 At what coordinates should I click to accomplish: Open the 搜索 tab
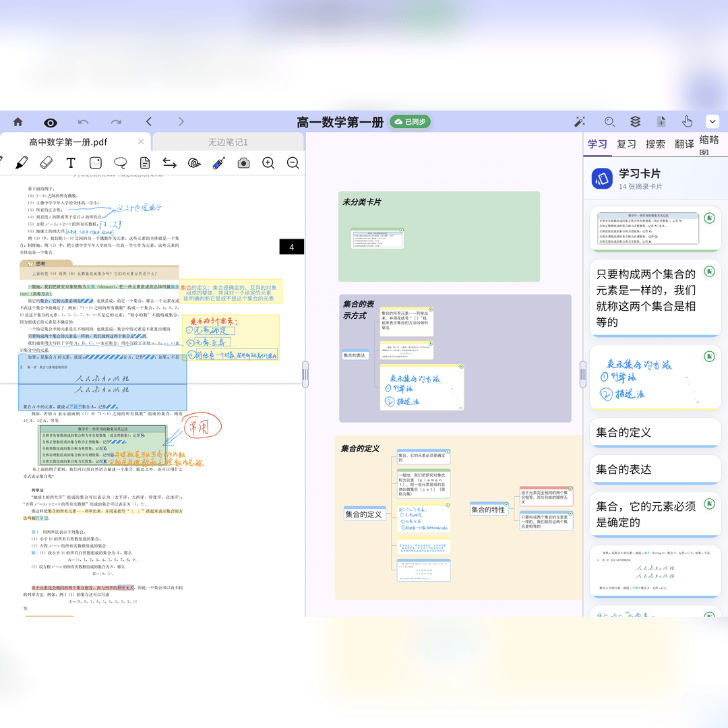click(x=655, y=144)
